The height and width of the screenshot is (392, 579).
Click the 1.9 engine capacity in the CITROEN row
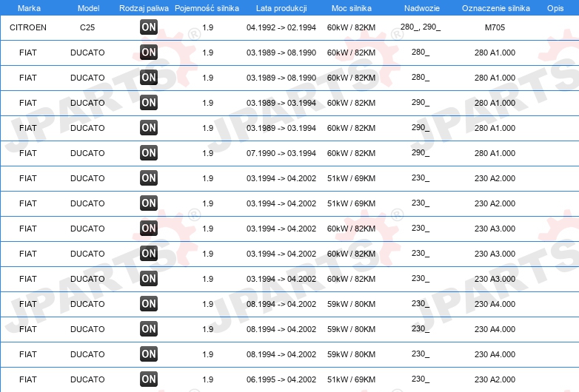(x=208, y=27)
